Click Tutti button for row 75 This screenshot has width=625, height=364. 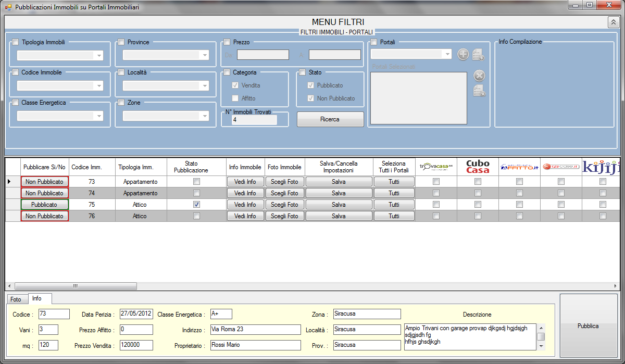394,205
